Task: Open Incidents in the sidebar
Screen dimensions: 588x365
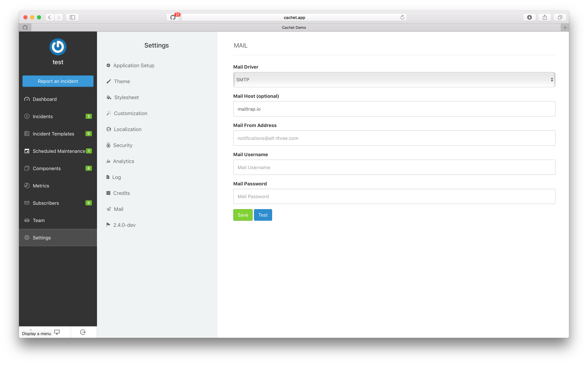Action: [x=58, y=116]
